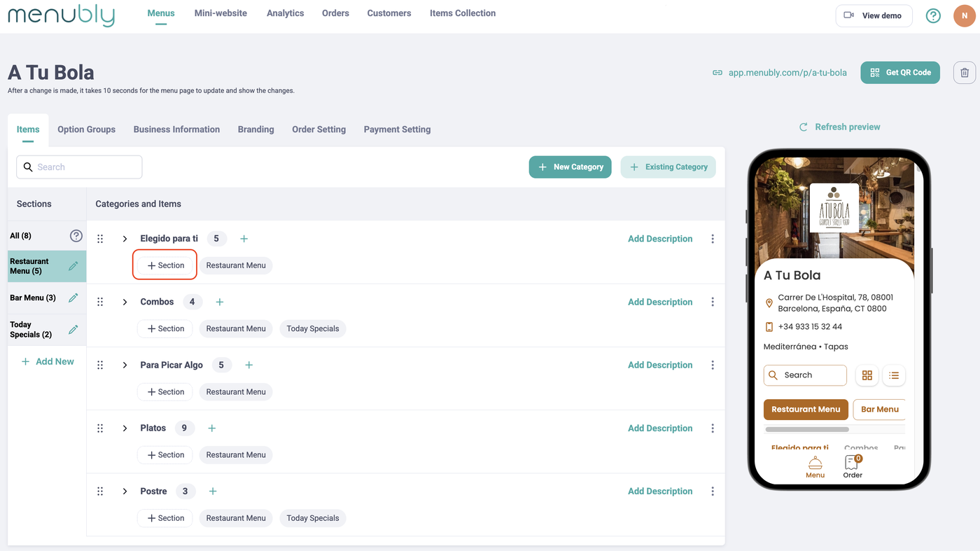This screenshot has height=551, width=980.
Task: Open the Items Collection page
Action: [463, 13]
